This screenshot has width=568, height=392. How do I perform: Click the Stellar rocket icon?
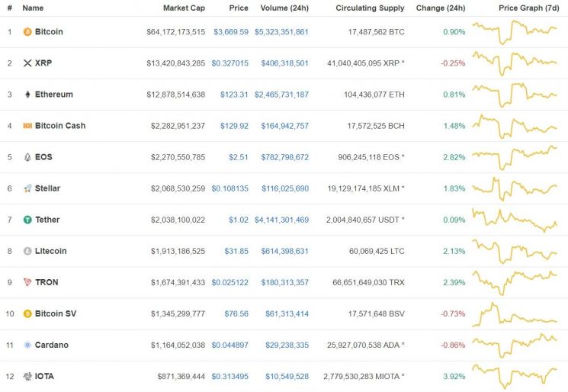point(27,188)
